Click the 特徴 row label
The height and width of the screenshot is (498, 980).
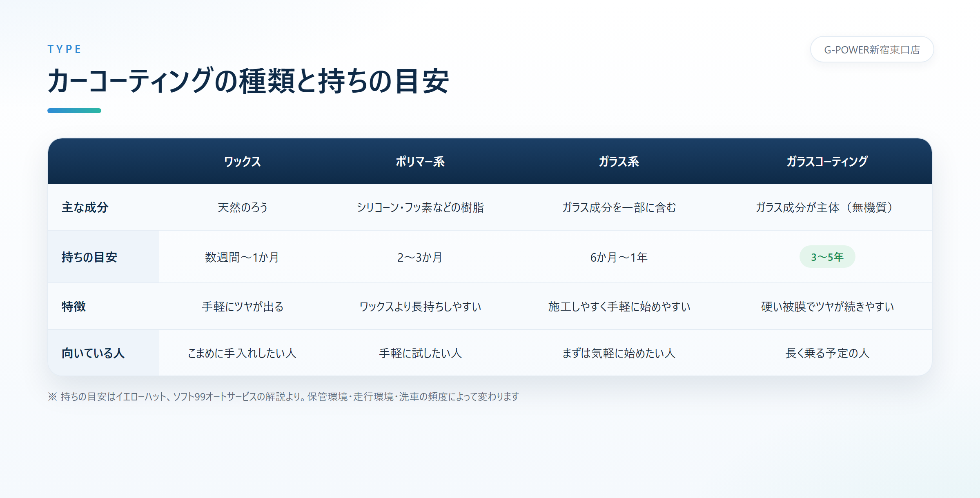click(73, 307)
